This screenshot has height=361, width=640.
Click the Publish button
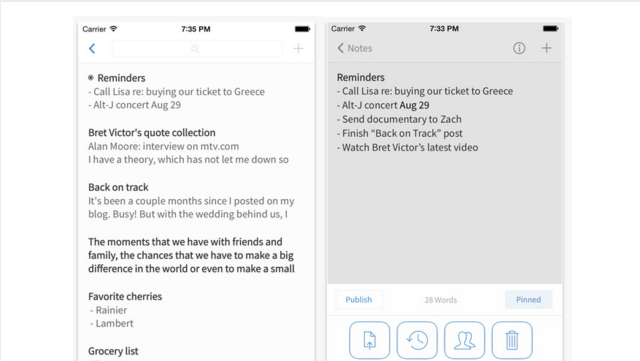pos(359,300)
